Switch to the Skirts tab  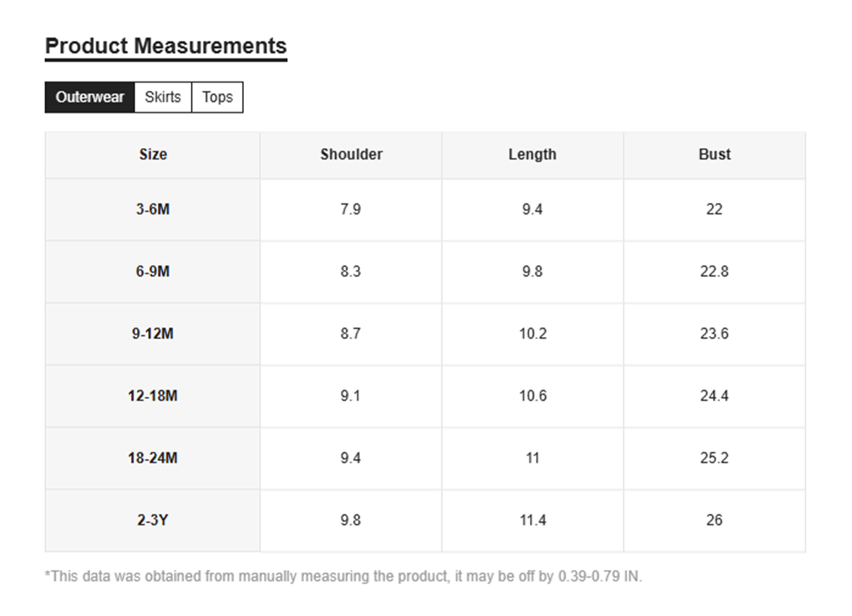tap(163, 97)
